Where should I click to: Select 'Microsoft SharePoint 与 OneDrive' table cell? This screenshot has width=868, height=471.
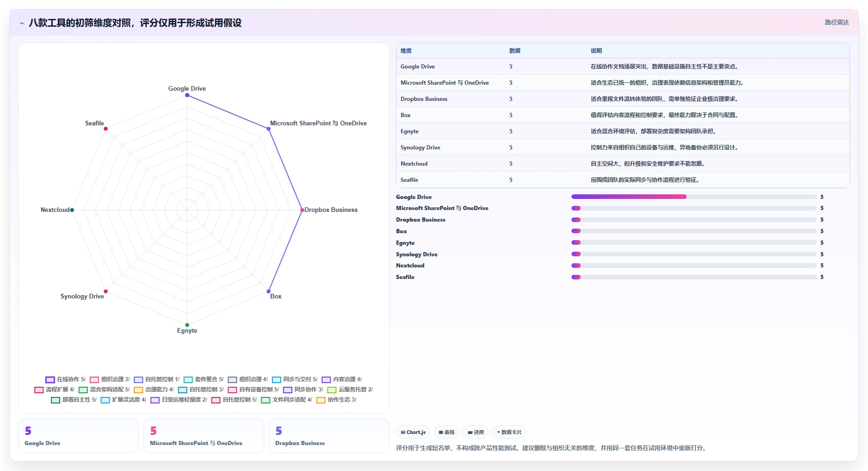pos(445,83)
